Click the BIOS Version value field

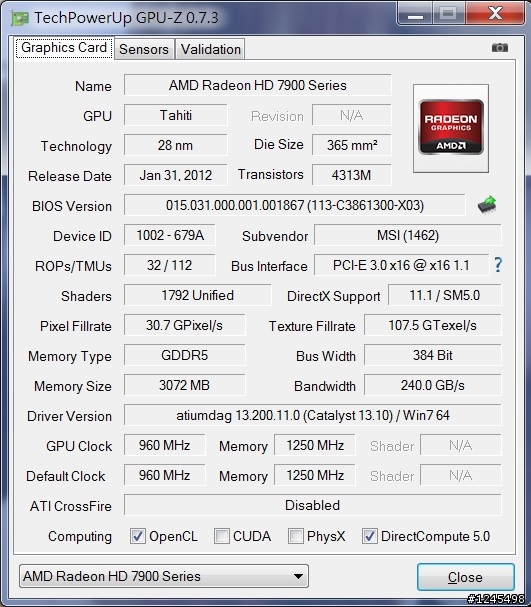(295, 205)
